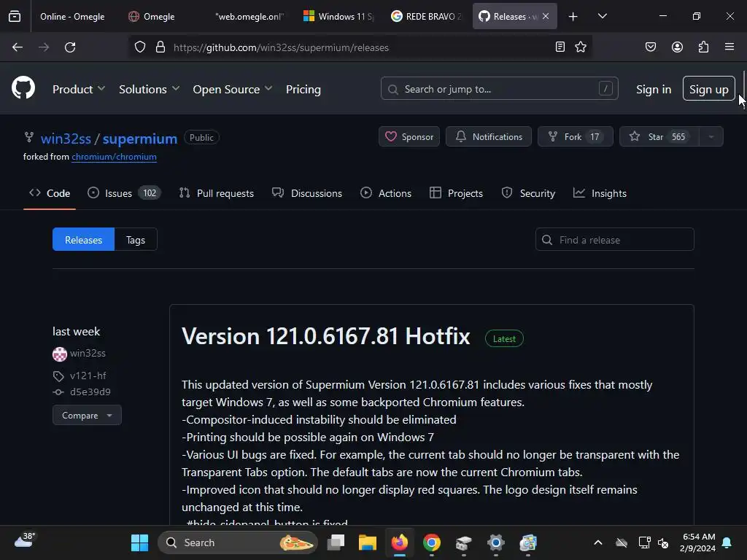The image size is (747, 560).
Task: Open Google Chrome from taskbar
Action: point(432,542)
